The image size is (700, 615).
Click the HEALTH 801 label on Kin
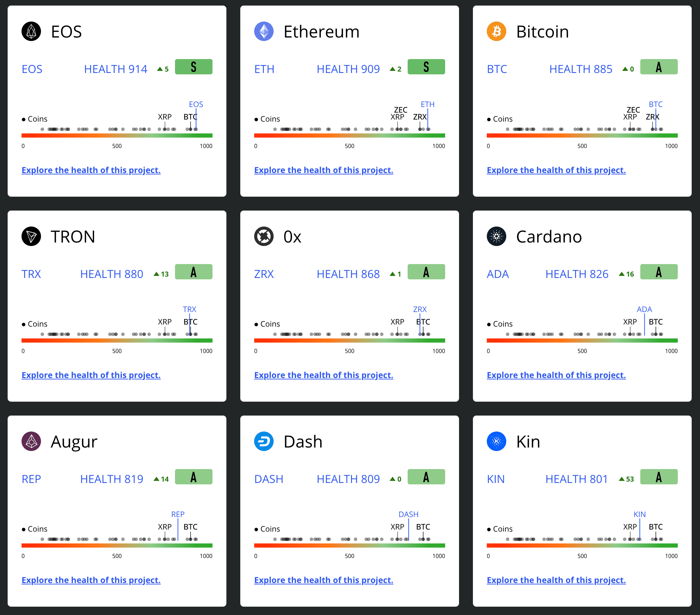coord(577,479)
